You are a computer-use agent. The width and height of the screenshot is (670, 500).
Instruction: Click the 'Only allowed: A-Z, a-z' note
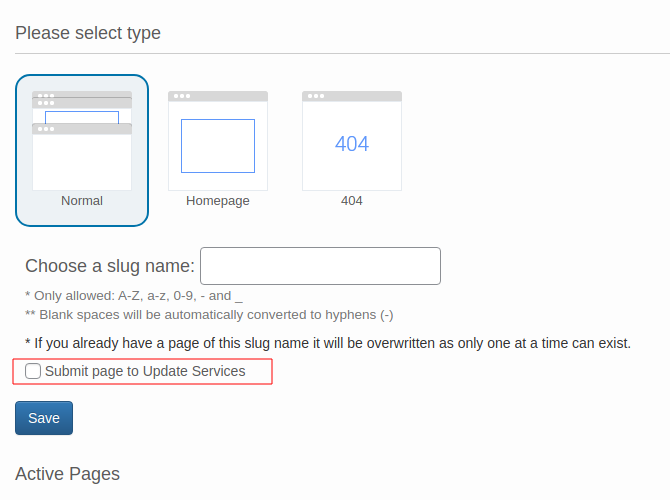[134, 296]
